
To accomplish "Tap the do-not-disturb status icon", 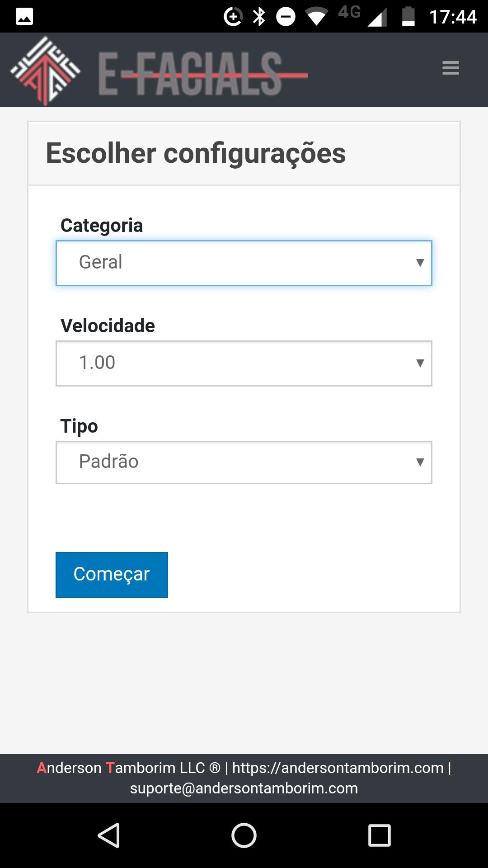I will [286, 17].
